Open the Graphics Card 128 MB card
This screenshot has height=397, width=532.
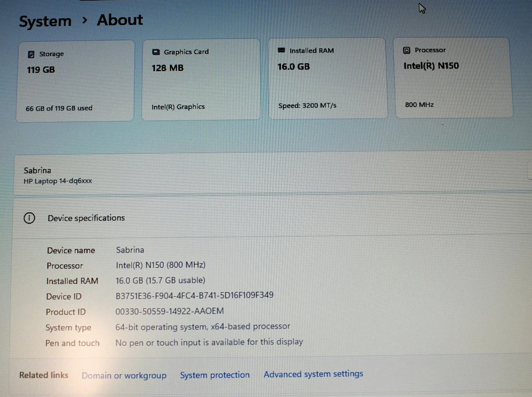click(x=201, y=79)
